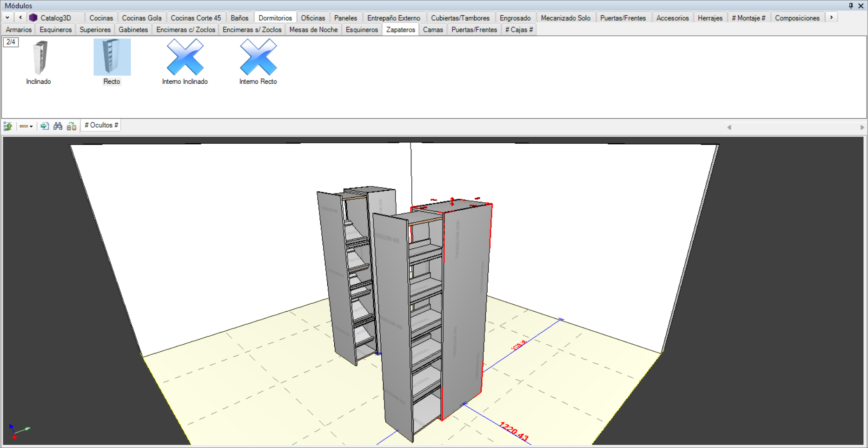Close the Módulos panel
The image size is (868, 448).
coord(861,6)
